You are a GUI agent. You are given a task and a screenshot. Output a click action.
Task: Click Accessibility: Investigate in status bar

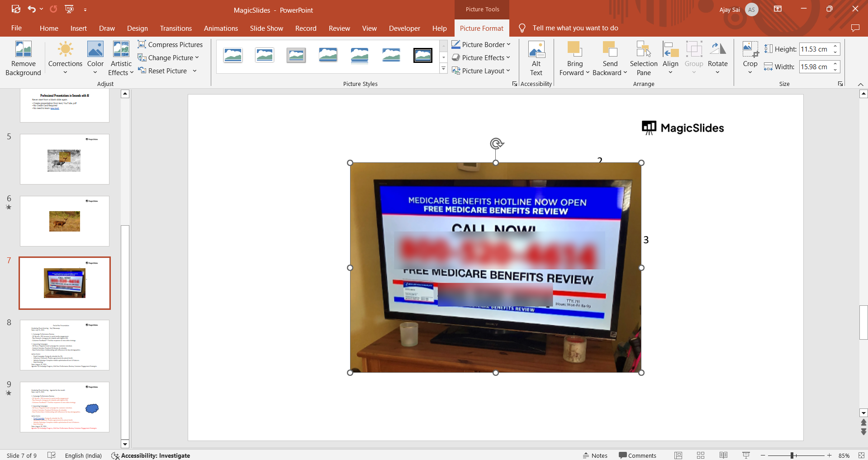(x=151, y=455)
